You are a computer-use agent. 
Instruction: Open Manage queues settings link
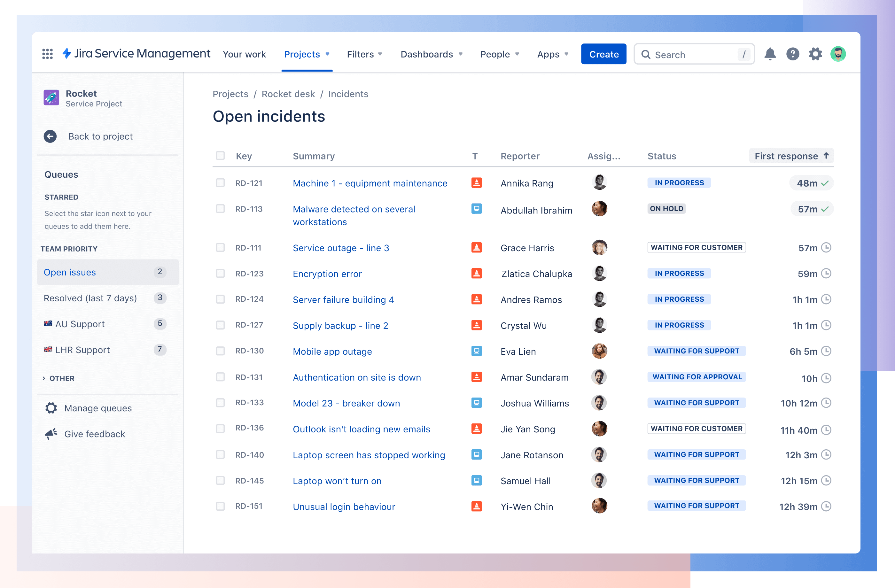[97, 407]
